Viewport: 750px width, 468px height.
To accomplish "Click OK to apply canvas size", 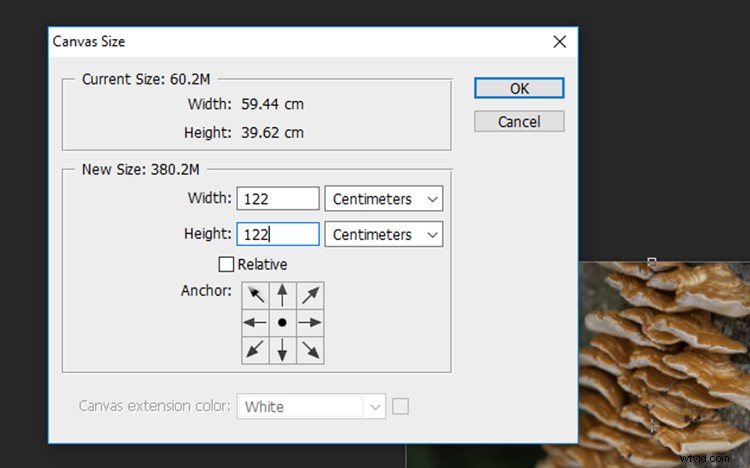I will pos(519,88).
